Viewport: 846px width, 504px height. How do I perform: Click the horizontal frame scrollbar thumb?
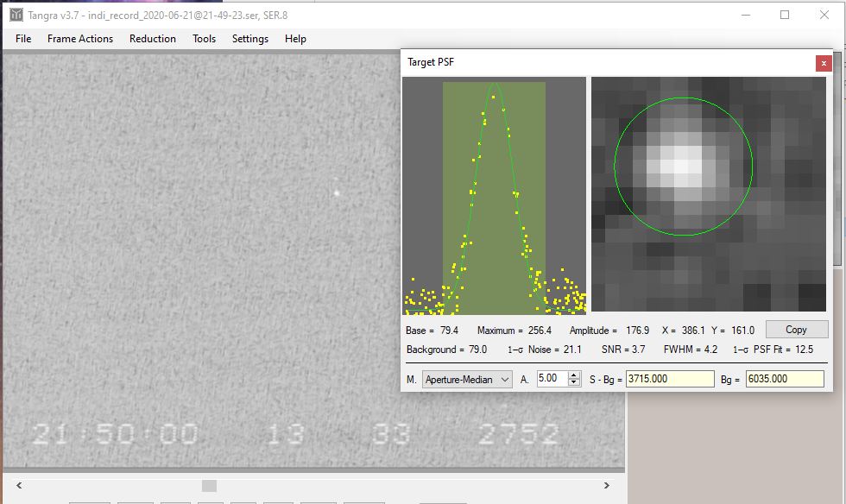tap(209, 486)
